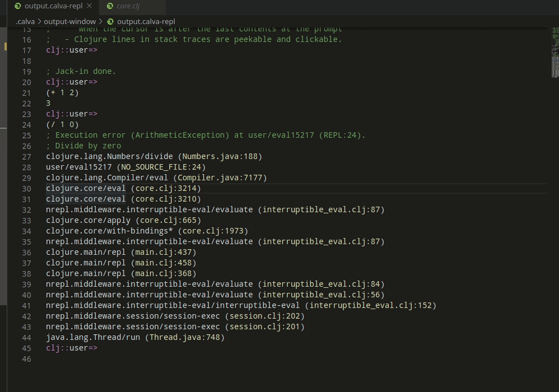This screenshot has height=392, width=559.
Task: Close the output.calva-repl tab
Action: 90,7
